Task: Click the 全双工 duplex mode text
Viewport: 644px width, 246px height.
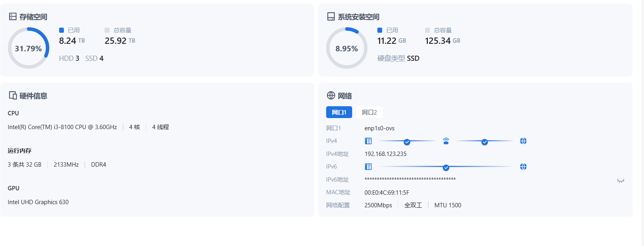Action: tap(413, 205)
